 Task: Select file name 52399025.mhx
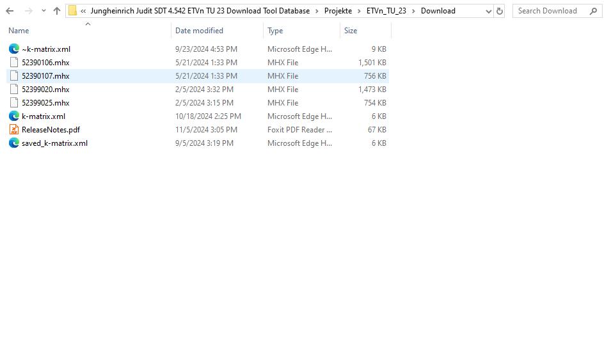point(45,103)
